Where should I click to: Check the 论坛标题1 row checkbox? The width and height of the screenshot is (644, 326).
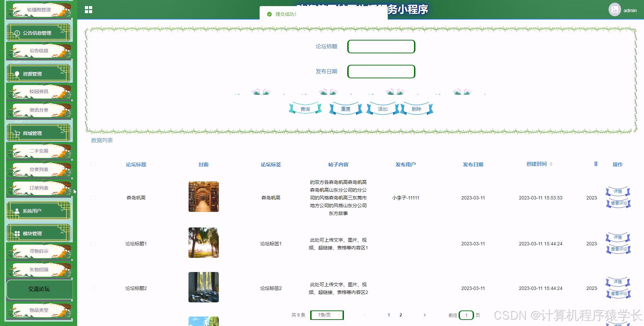pos(93,244)
